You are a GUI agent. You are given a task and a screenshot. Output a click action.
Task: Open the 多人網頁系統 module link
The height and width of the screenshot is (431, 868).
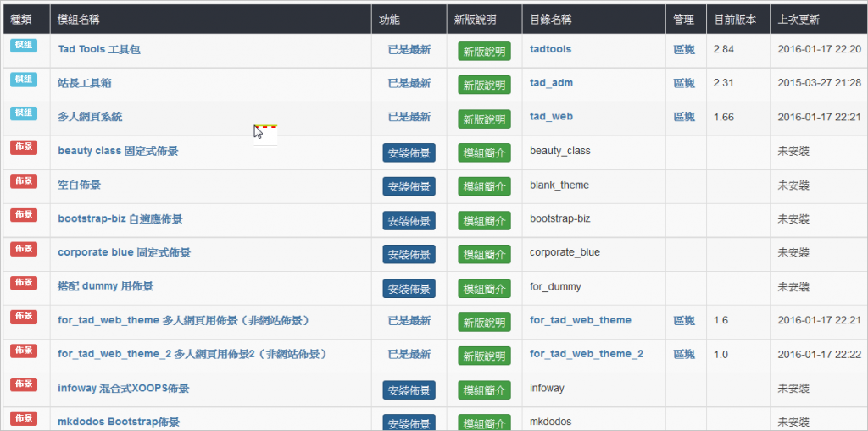tap(90, 117)
